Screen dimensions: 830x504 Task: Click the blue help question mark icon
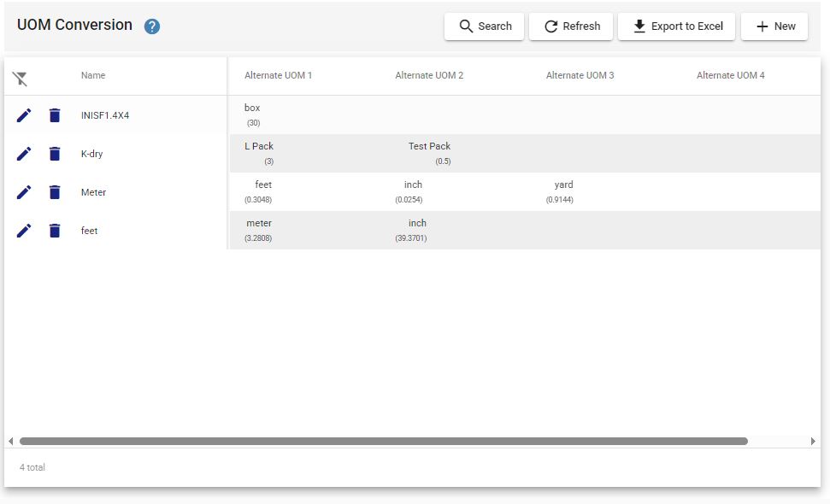pos(152,26)
